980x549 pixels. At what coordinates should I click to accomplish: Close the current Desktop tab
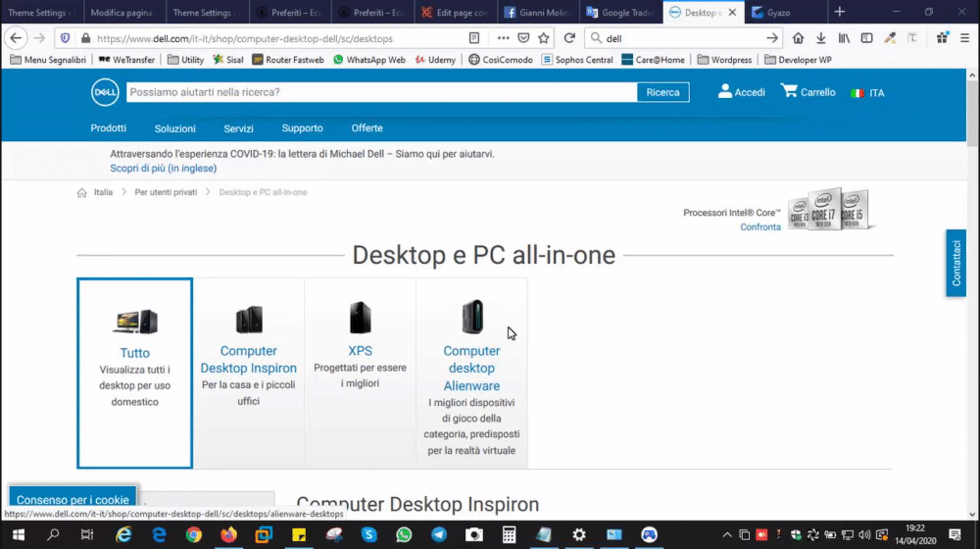tap(732, 12)
